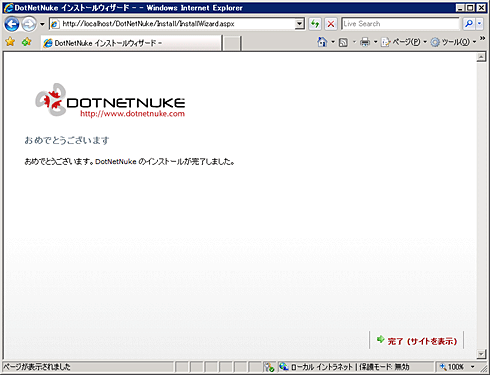Click the browser Forward arrow button
This screenshot has width=490, height=375.
point(29,24)
